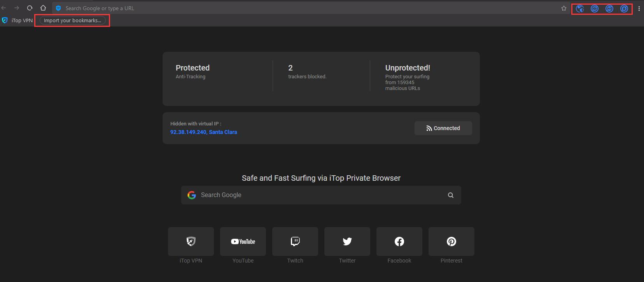Screen dimensions: 644x282
Task: Click the back navigation arrow
Action: (x=4, y=8)
